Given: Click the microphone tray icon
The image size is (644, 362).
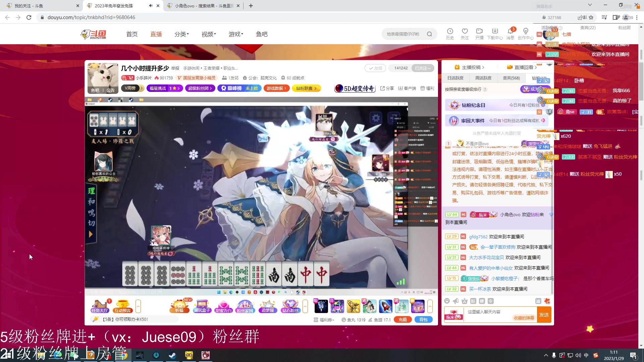Looking at the screenshot, I should pos(554,355).
